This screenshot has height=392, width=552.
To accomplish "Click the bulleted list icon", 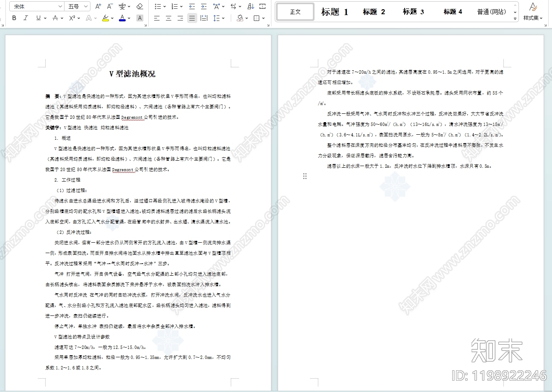I will coord(157,6).
